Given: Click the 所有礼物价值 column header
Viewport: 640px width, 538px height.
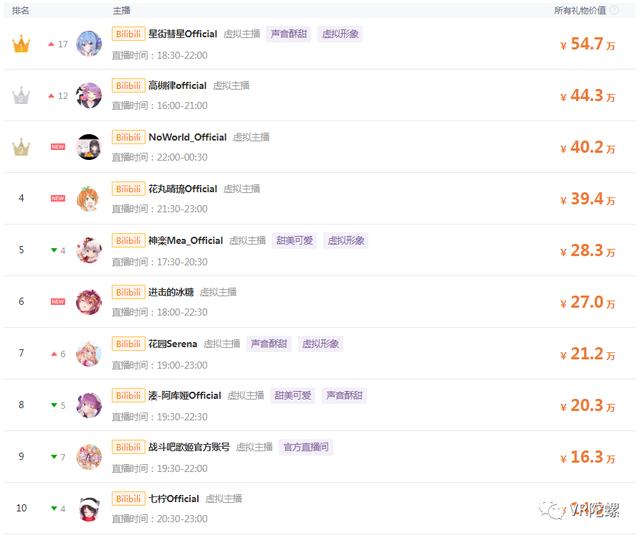Looking at the screenshot, I should tap(580, 11).
